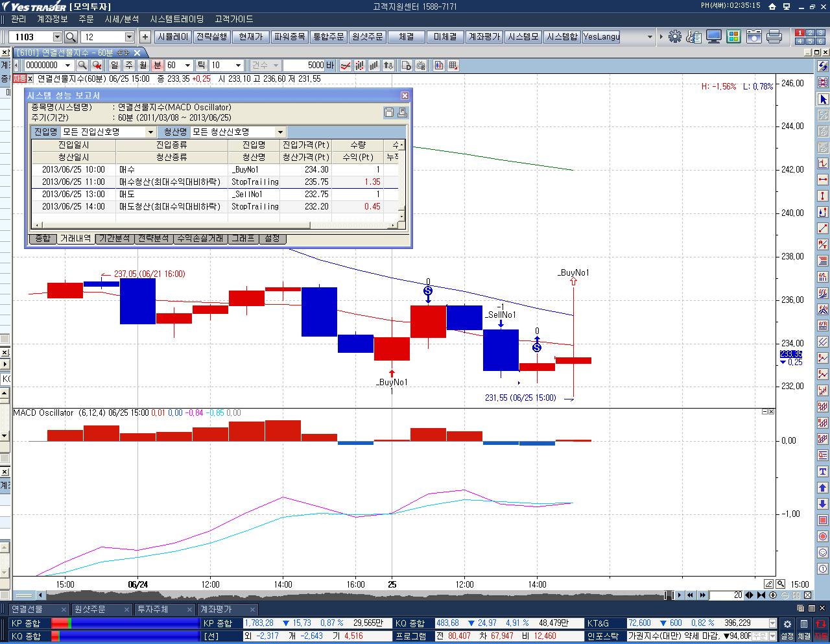Click the camera screenshot icon
Image resolution: width=830 pixels, height=644 pixels.
point(753,37)
